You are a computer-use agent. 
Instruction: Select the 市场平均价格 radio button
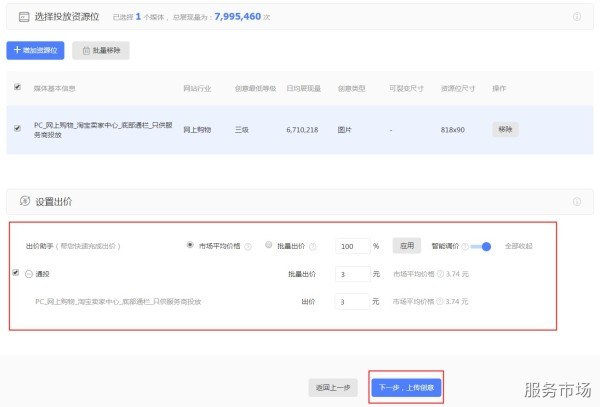point(190,245)
